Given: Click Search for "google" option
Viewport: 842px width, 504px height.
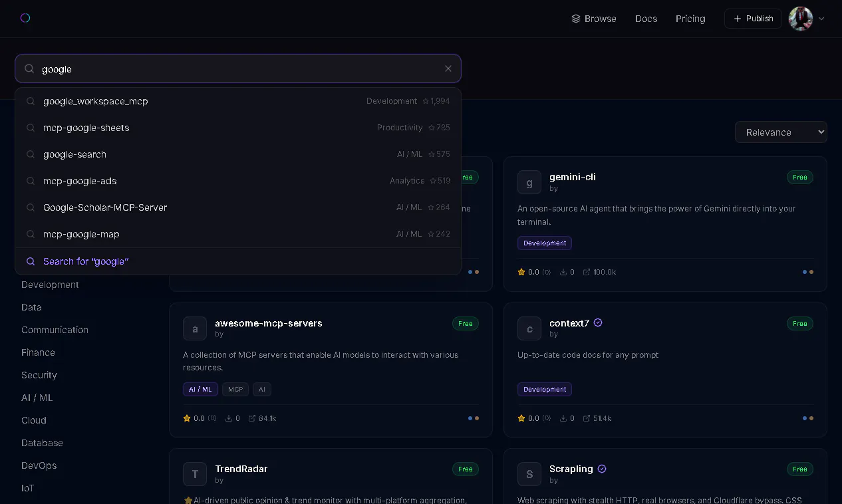Looking at the screenshot, I should coord(238,261).
